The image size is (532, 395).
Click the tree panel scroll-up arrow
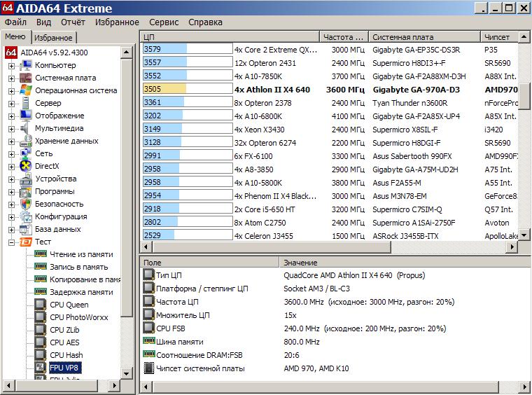click(126, 52)
